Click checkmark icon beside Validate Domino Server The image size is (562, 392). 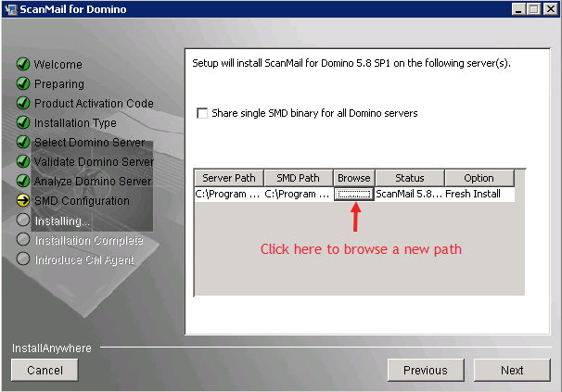pyautogui.click(x=23, y=161)
